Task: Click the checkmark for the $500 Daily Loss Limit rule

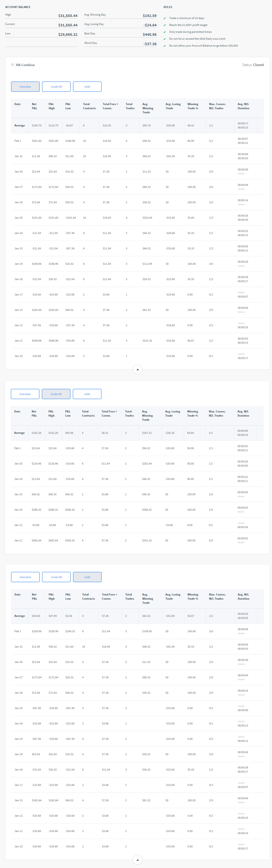Action: pyautogui.click(x=165, y=39)
